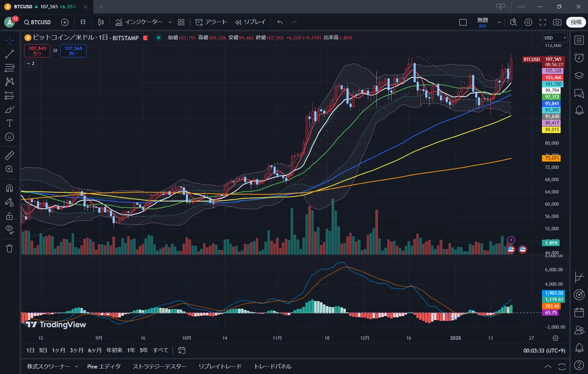Image resolution: width=588 pixels, height=374 pixels.
Task: Add a symbol to compare with the plus icon
Action: (x=65, y=22)
